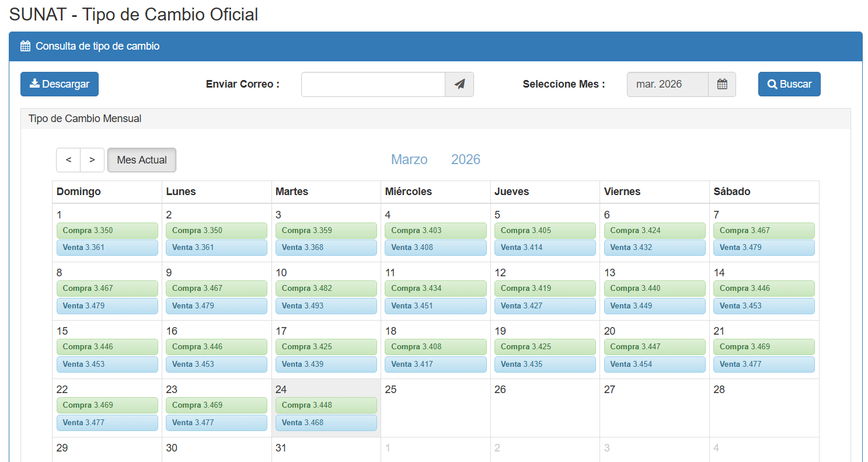The width and height of the screenshot is (868, 462).
Task: Click Compra 3.403 on Wednesday March 4
Action: (x=435, y=231)
